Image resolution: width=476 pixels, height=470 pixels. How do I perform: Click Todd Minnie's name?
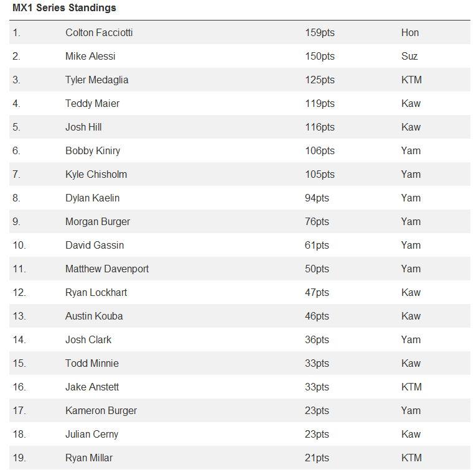pyautogui.click(x=92, y=363)
